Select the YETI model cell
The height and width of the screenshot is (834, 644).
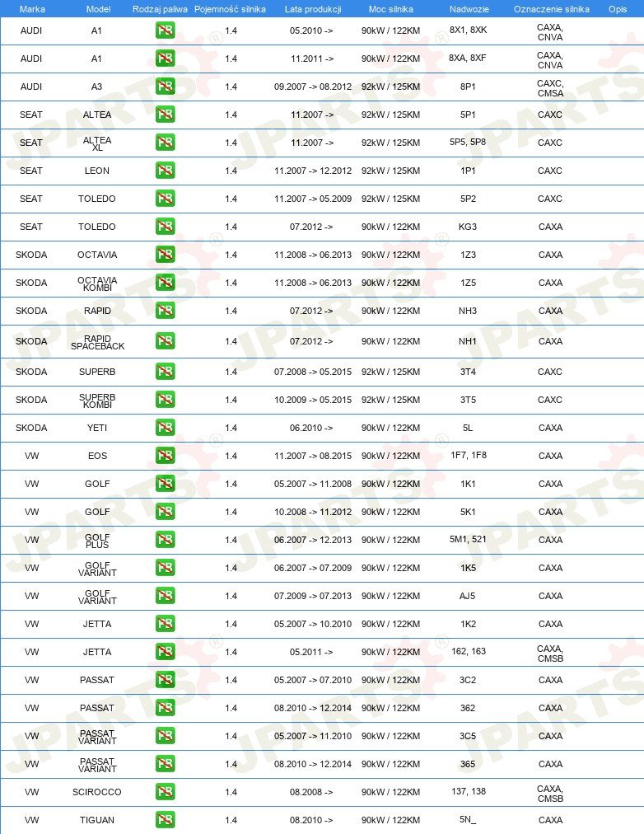[x=97, y=428]
